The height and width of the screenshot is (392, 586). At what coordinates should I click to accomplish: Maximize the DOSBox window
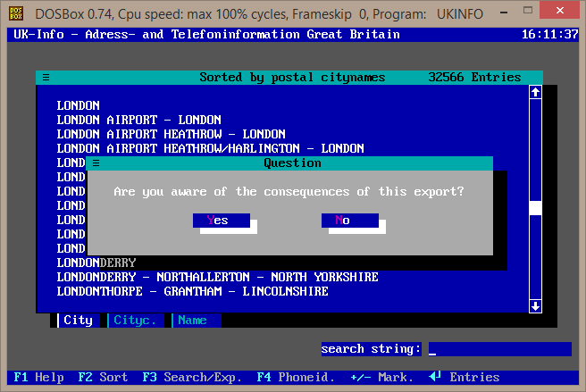[x=528, y=10]
